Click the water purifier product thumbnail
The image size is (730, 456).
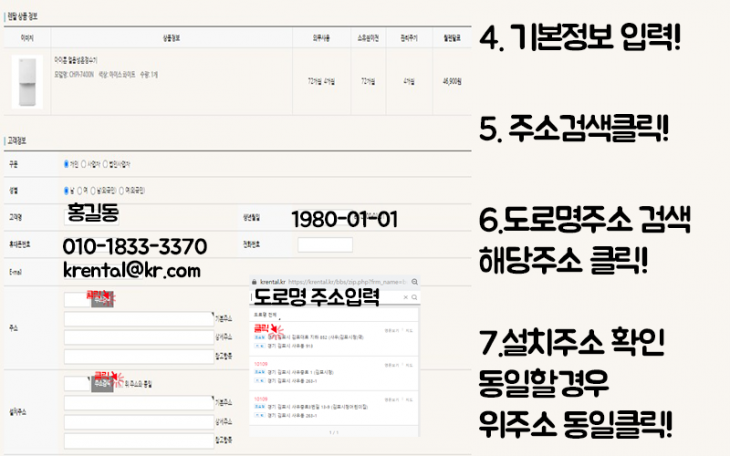tap(27, 82)
